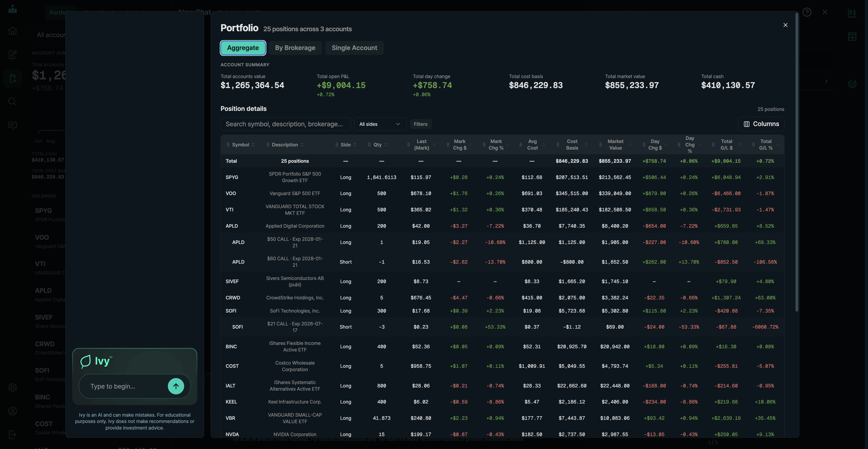
Task: Click the compose note pencil sidebar icon
Action: [x=12, y=55]
